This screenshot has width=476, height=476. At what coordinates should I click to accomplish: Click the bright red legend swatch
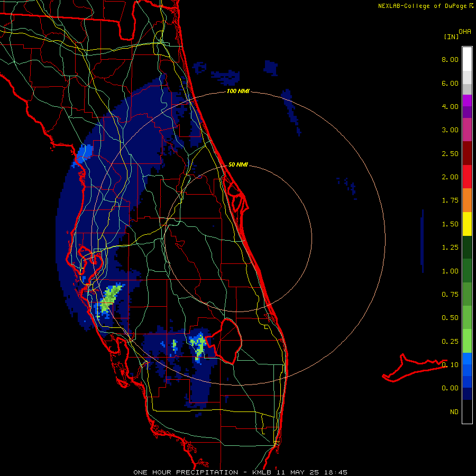click(467, 177)
